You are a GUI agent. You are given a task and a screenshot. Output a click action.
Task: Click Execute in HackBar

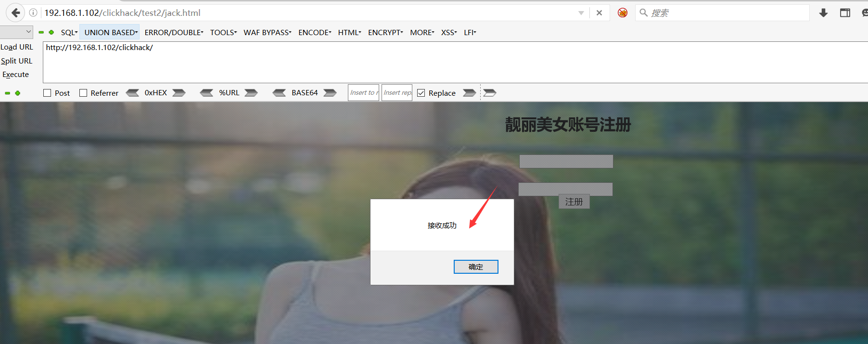(x=15, y=74)
